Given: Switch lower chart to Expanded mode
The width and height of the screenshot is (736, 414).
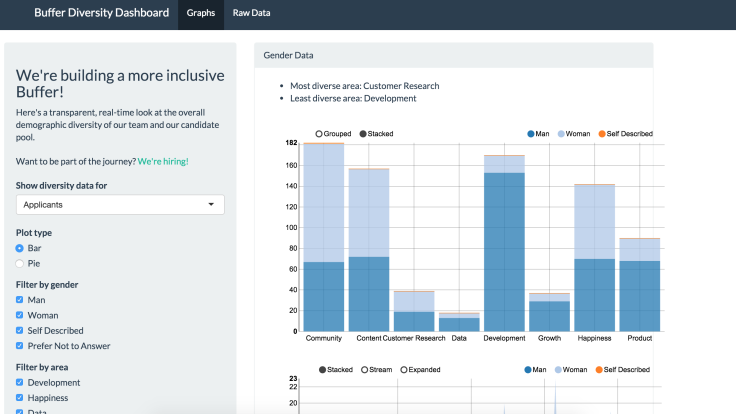Looking at the screenshot, I should point(420,370).
